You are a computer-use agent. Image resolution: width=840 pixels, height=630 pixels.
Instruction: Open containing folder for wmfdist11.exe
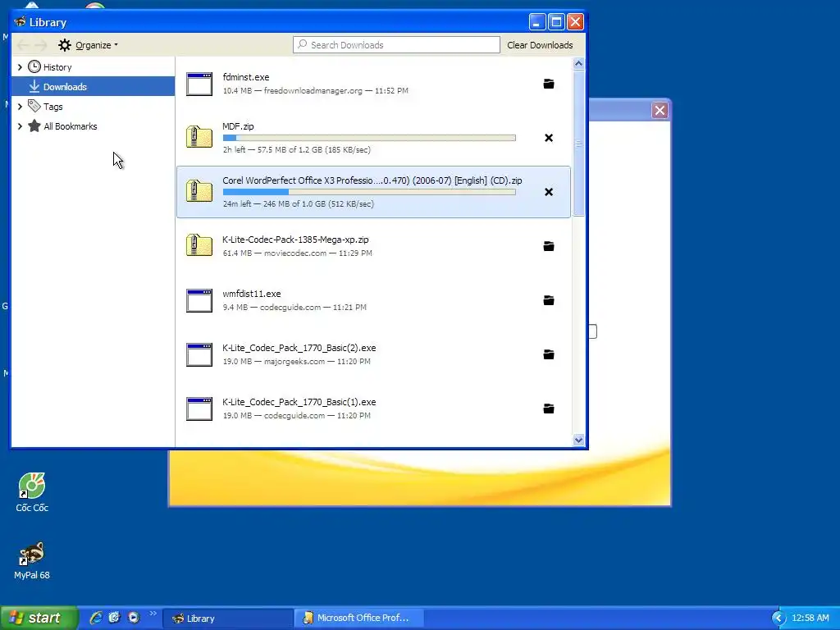[x=549, y=300]
